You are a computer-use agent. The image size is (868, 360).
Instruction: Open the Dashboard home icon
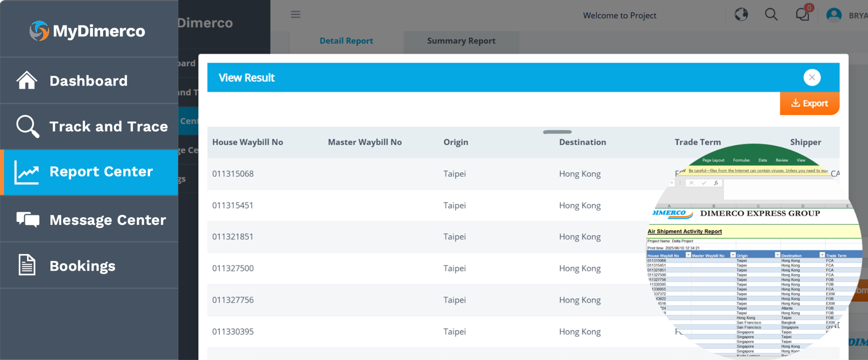(x=27, y=80)
